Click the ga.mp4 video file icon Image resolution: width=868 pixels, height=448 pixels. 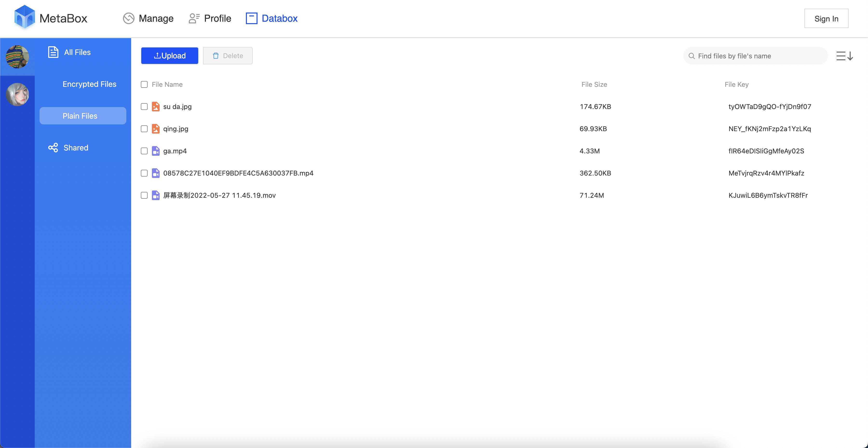point(155,151)
